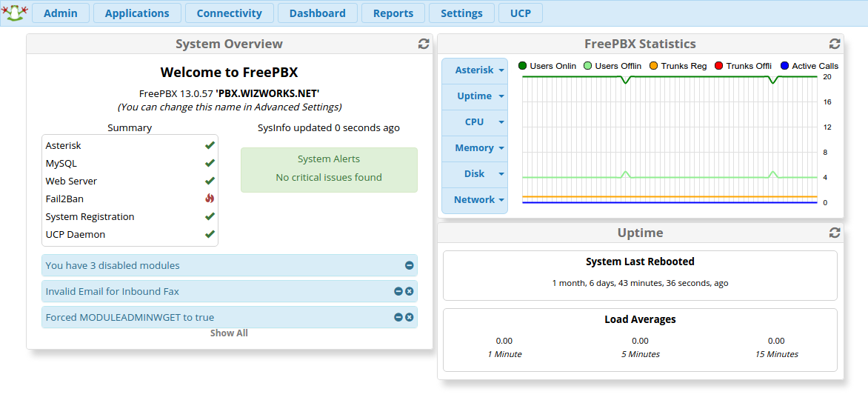The width and height of the screenshot is (868, 403).
Task: Open the Asterisk statistics dropdown
Action: [475, 70]
